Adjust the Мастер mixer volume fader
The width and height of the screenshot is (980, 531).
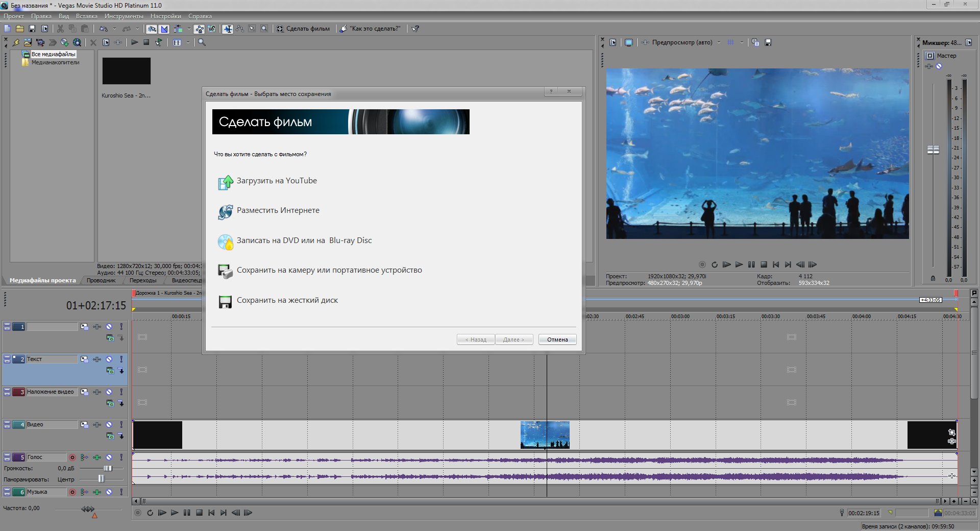pos(933,150)
